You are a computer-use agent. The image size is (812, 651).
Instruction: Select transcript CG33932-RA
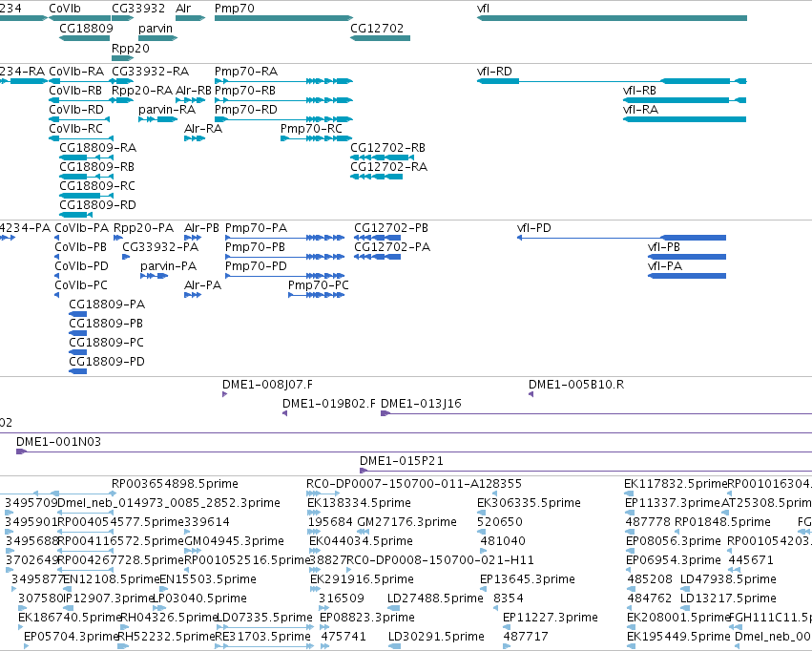tap(123, 81)
